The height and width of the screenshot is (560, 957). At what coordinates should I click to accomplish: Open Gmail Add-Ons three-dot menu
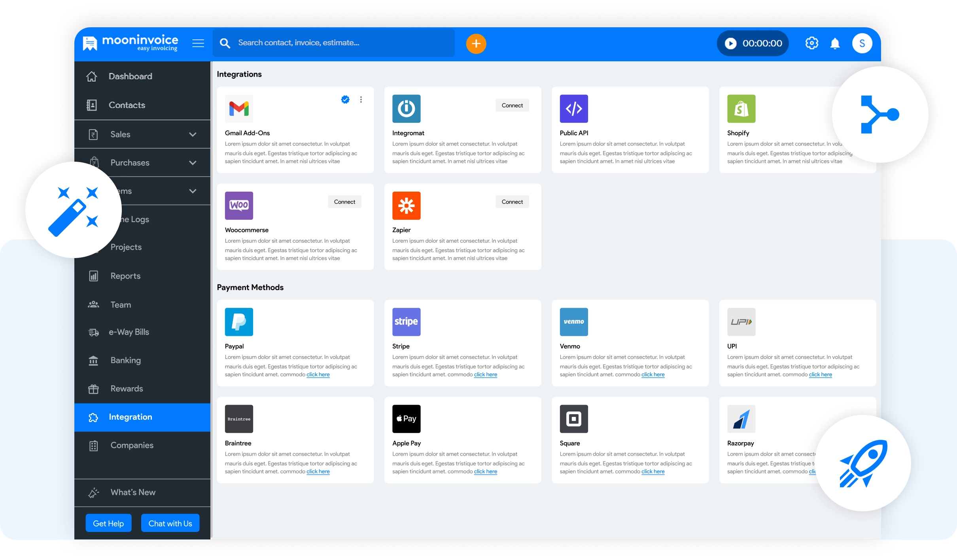coord(361,100)
